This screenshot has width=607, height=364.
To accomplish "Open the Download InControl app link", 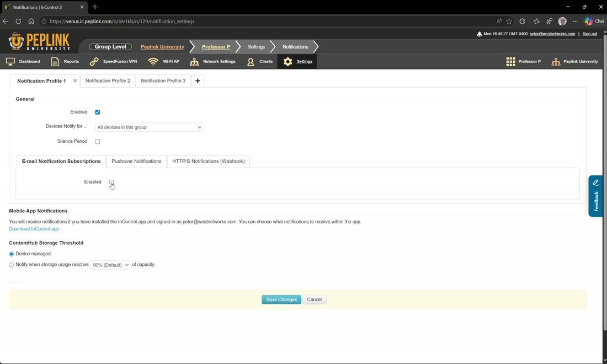I will coord(34,229).
